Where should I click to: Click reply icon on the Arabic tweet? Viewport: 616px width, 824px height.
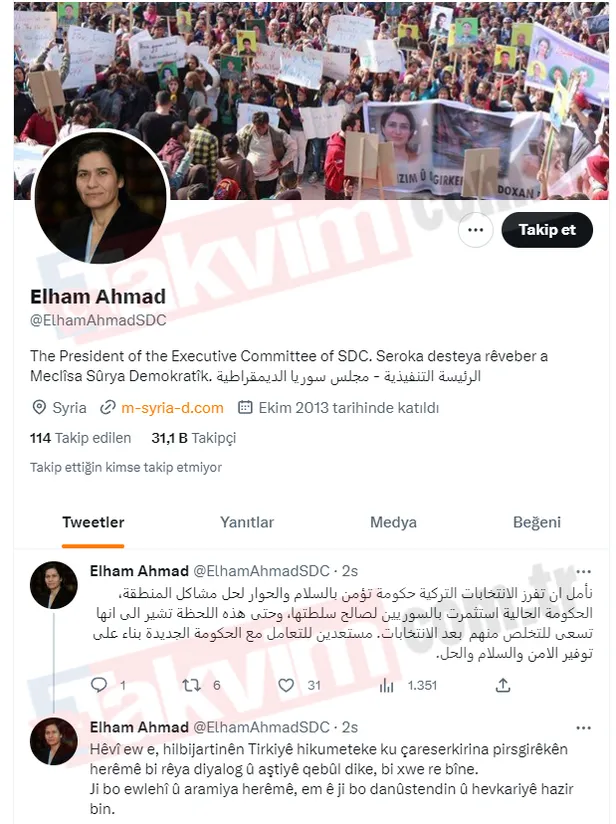click(99, 685)
